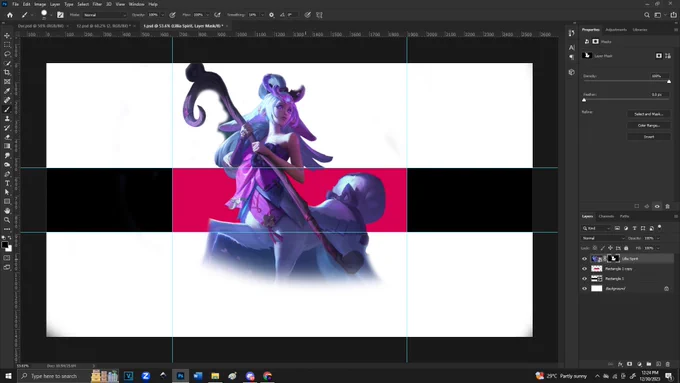Viewport: 680px width, 383px height.
Task: Select the Gradient tool
Action: point(7,146)
